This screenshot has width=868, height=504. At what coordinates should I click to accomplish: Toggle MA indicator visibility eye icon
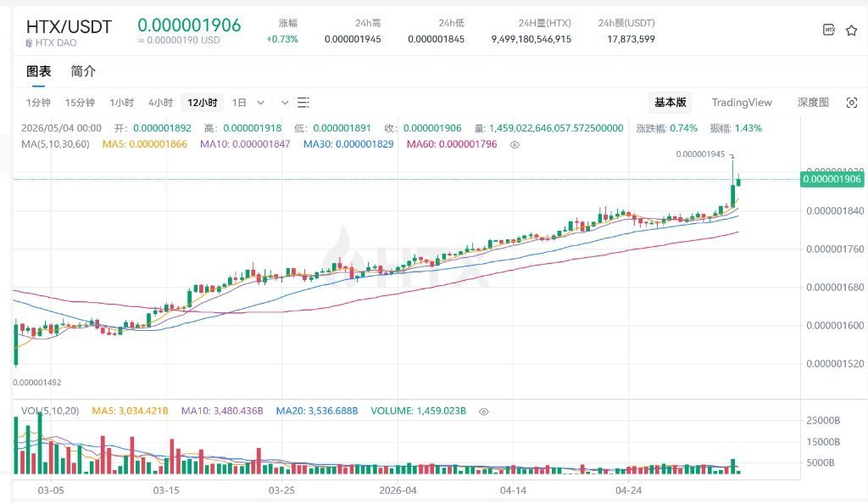pyautogui.click(x=515, y=144)
